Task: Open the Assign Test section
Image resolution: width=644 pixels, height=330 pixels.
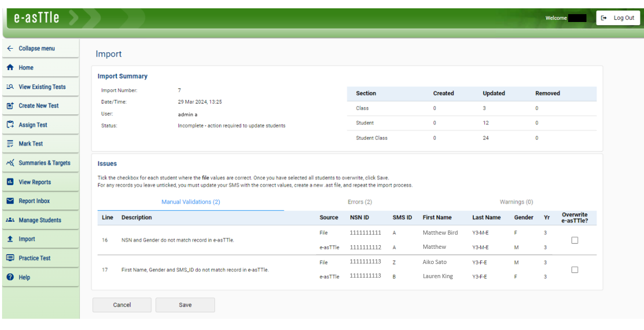Action: point(35,124)
